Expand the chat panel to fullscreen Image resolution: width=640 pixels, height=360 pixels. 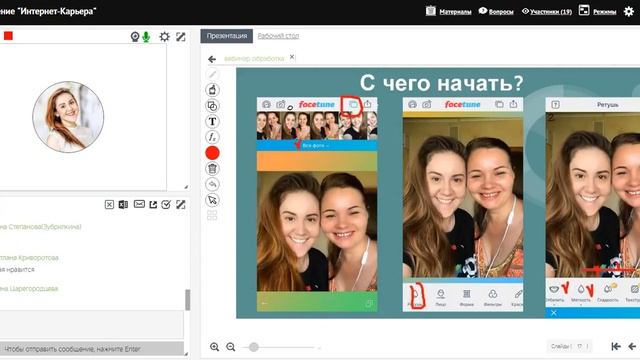pos(180,204)
